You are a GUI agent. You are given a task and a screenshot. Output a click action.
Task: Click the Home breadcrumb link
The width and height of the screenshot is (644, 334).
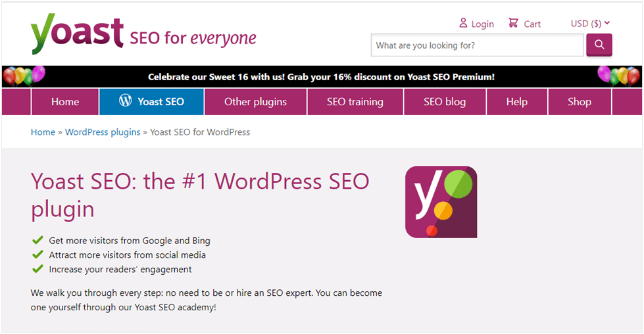click(43, 132)
